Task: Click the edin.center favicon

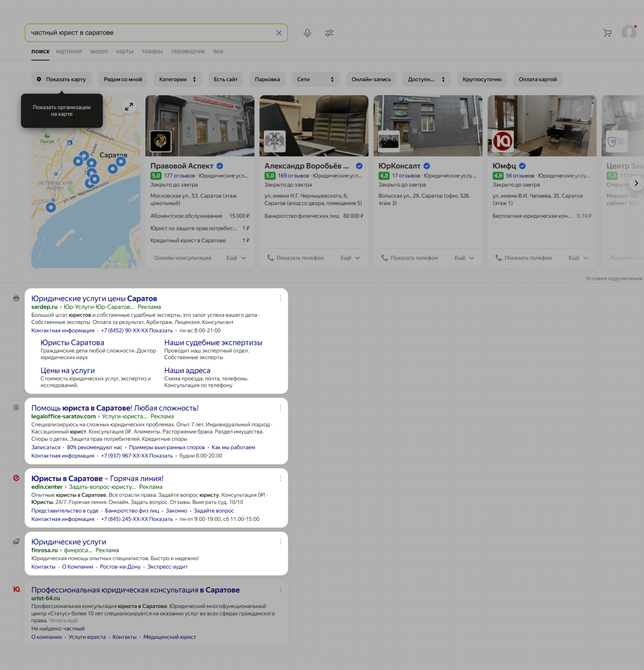Action: (x=16, y=478)
